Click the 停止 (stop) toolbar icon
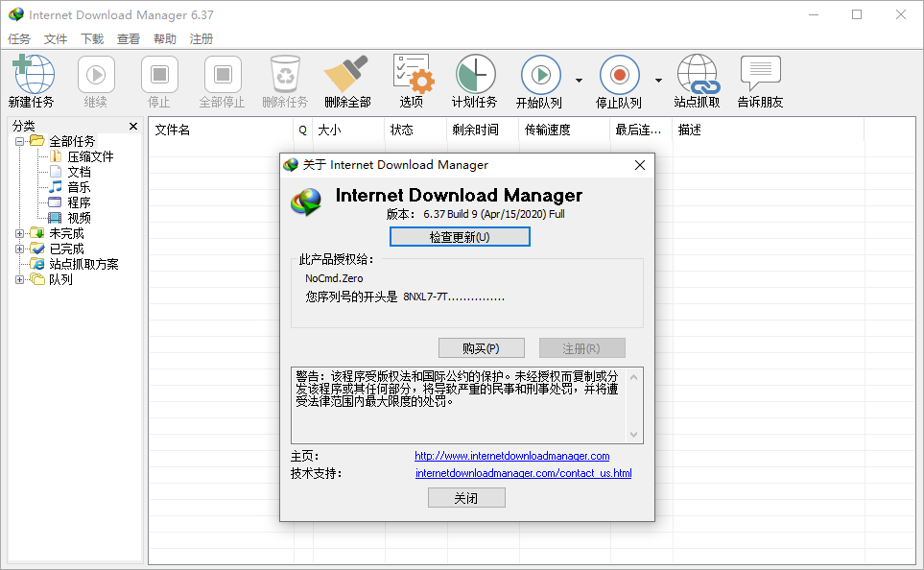The height and width of the screenshot is (570, 924). tap(159, 81)
